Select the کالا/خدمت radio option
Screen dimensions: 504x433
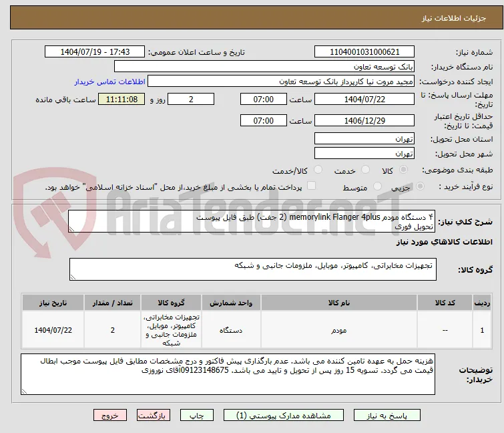click(318, 170)
